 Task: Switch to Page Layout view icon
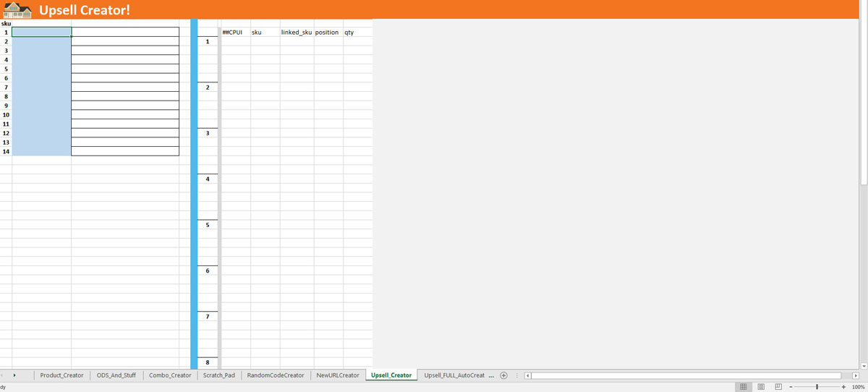pyautogui.click(x=761, y=387)
